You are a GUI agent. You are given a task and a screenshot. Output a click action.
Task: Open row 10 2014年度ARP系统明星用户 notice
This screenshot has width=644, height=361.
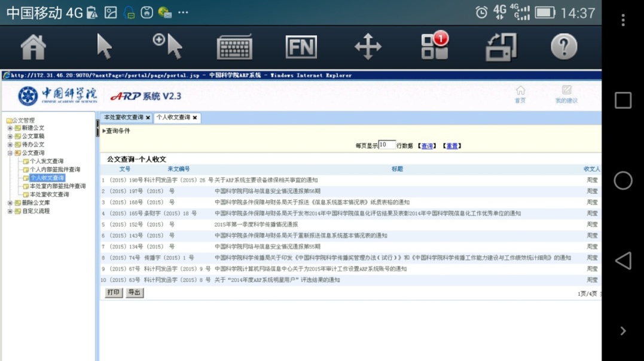277,280
